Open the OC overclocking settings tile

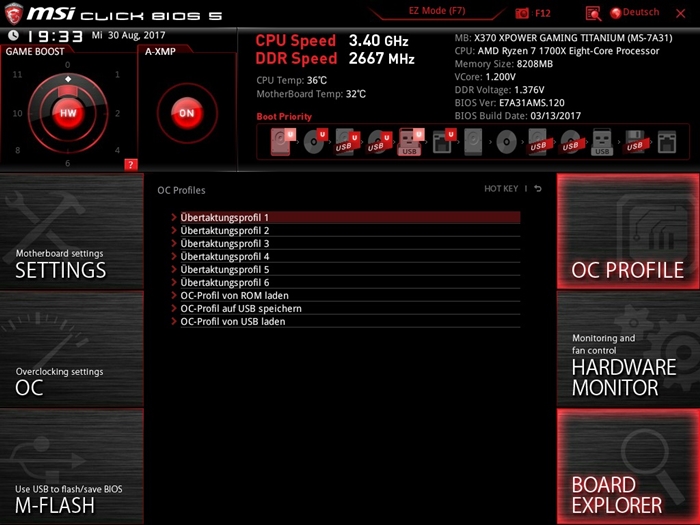pyautogui.click(x=71, y=349)
